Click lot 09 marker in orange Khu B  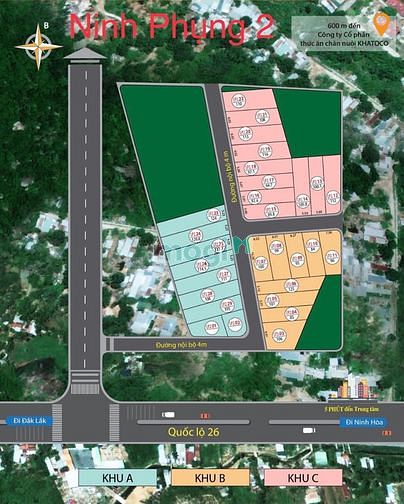click(x=297, y=260)
